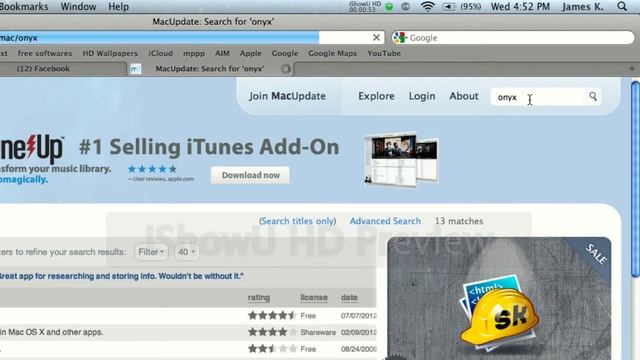This screenshot has height=360, width=640.
Task: Open Advanced Search
Action: coord(385,221)
